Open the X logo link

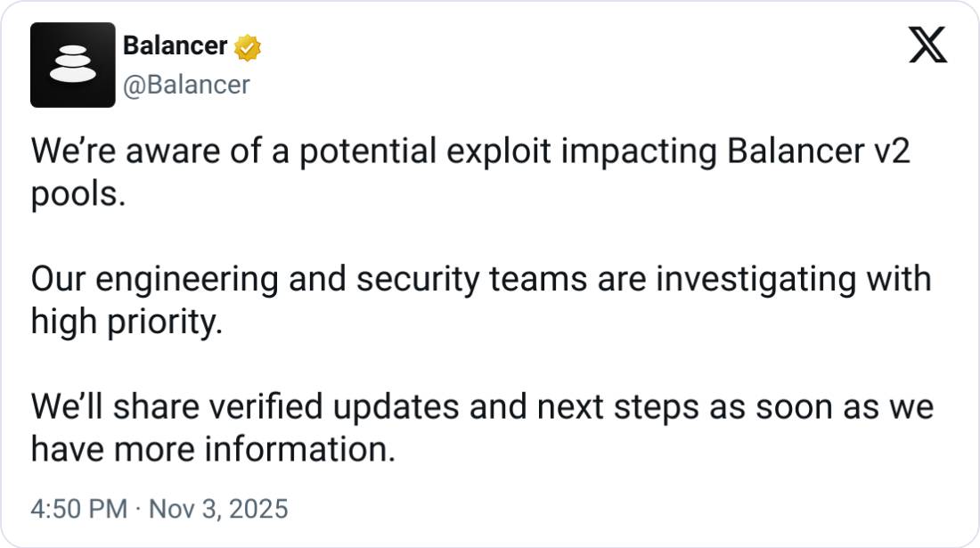click(x=927, y=44)
